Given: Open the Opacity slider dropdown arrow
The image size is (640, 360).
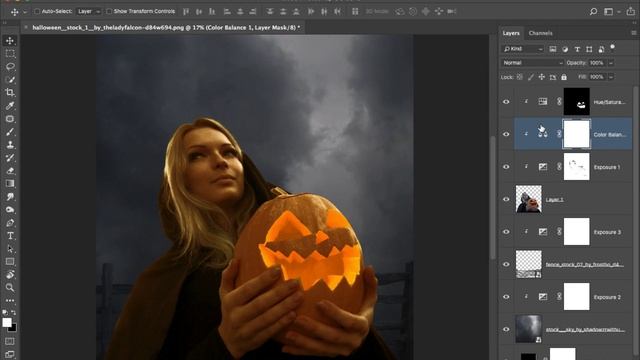Looking at the screenshot, I should pyautogui.click(x=611, y=63).
